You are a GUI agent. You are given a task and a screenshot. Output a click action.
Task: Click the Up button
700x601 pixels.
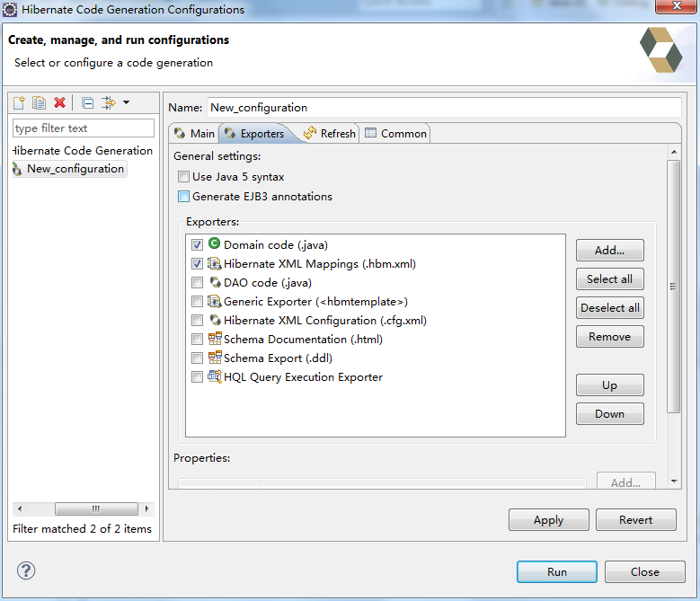610,385
